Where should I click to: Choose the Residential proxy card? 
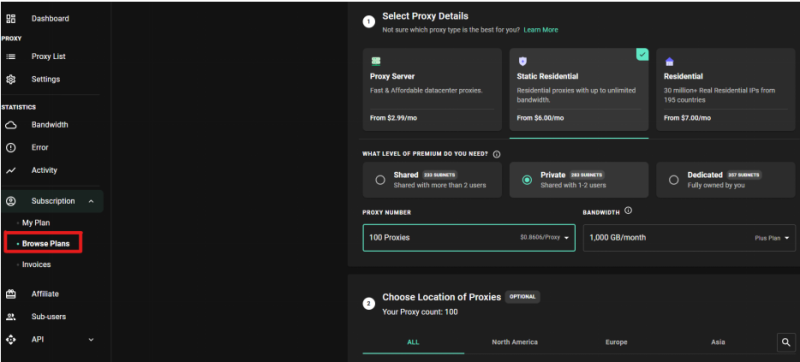click(x=726, y=89)
